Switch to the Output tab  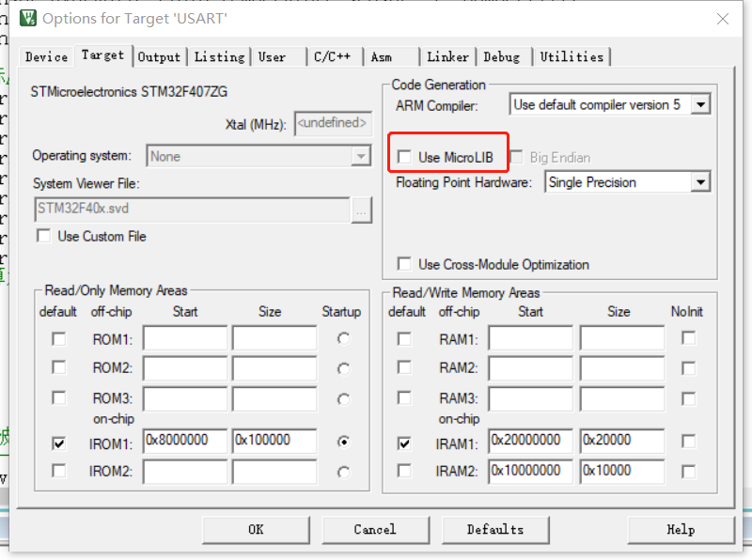click(x=159, y=57)
